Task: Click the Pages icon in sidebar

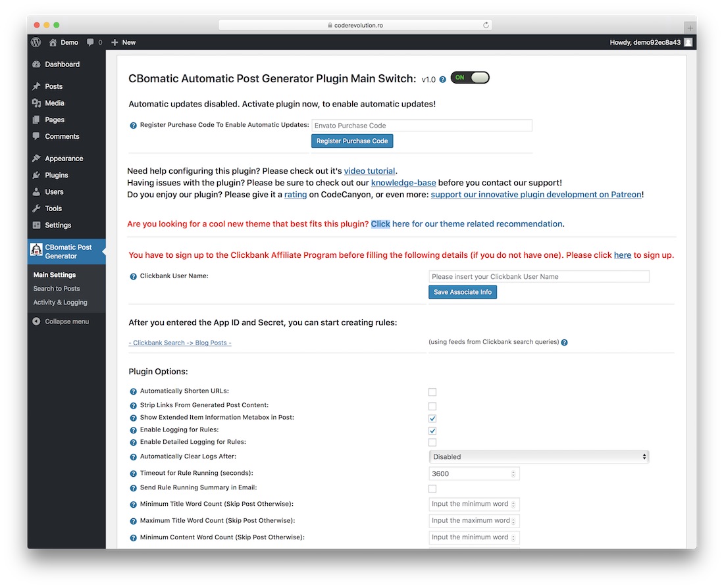Action: pyautogui.click(x=36, y=120)
